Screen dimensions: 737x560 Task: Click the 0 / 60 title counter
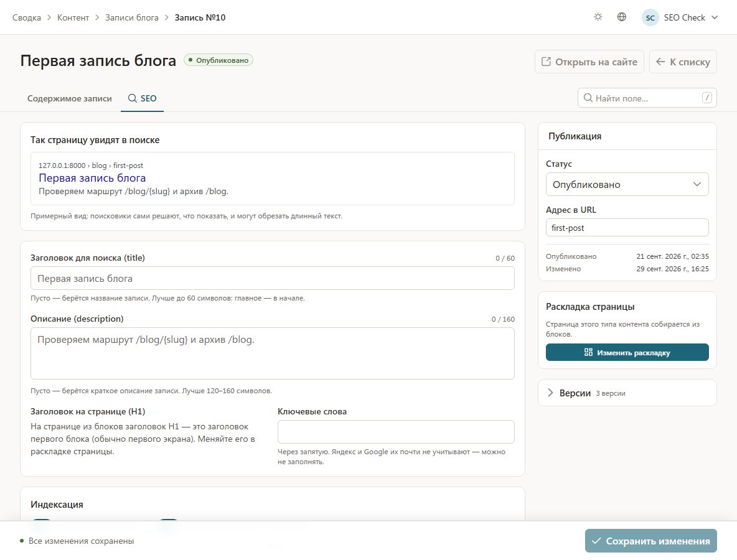click(x=505, y=258)
